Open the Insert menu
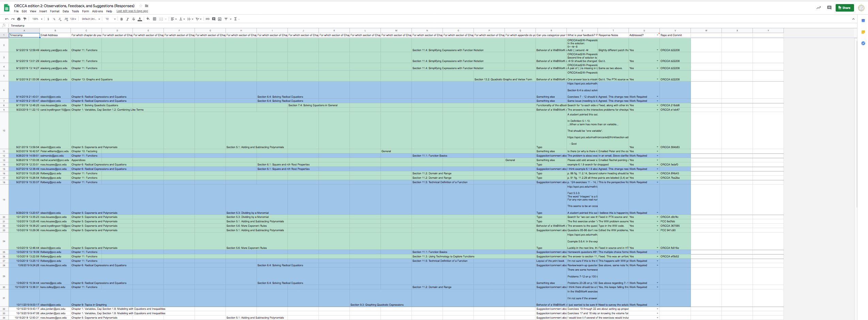This screenshot has width=868, height=320. point(43,11)
